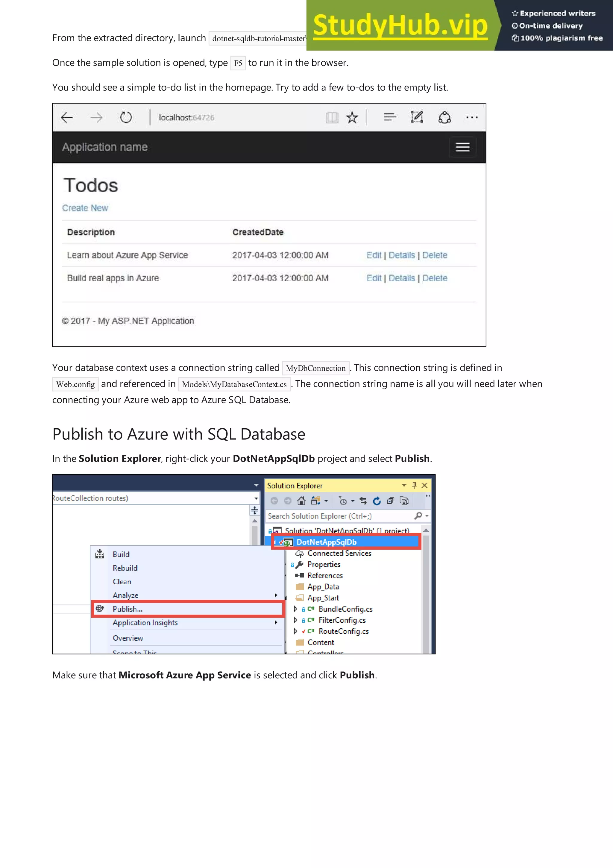
Task: Edit the Learn about Azure App Service todo
Action: (374, 255)
